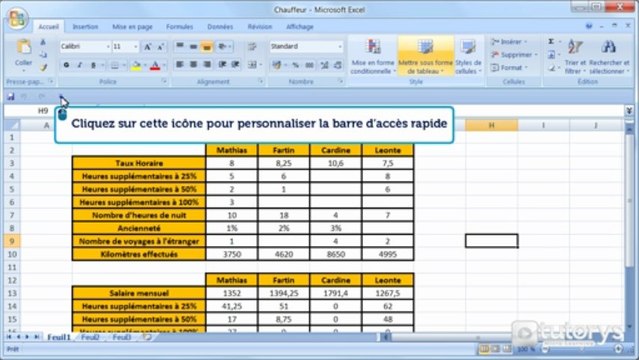This screenshot has width=639, height=360.
Task: Click the decrease indent icon
Action: [223, 64]
